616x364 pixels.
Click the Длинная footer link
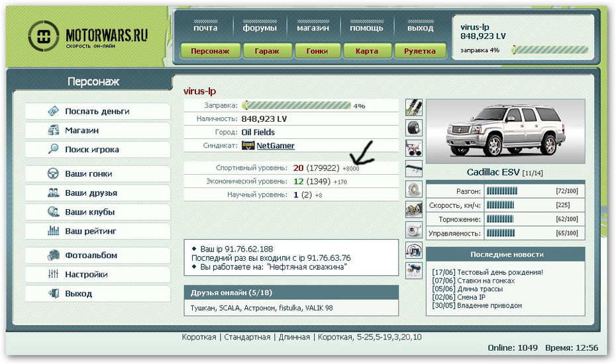coord(294,337)
